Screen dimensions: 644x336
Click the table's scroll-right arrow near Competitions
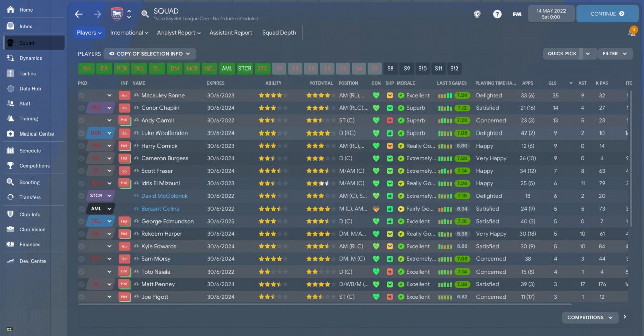pyautogui.click(x=625, y=317)
